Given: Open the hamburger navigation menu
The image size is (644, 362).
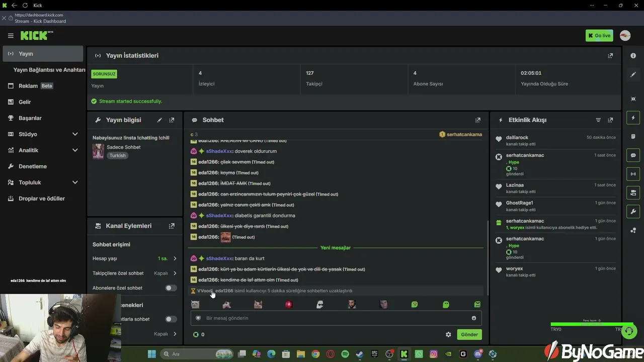Looking at the screenshot, I should coord(11,36).
